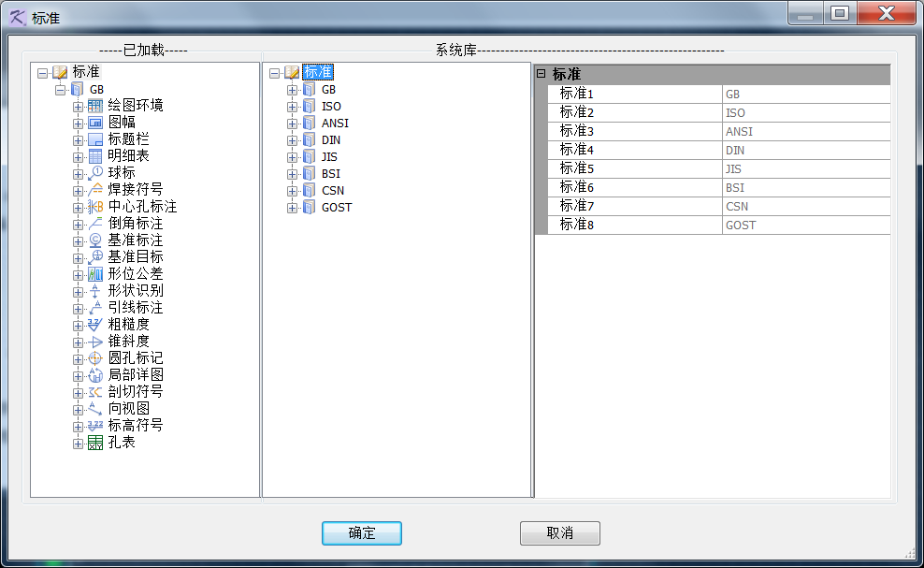Select the CSN label in system library

point(333,191)
